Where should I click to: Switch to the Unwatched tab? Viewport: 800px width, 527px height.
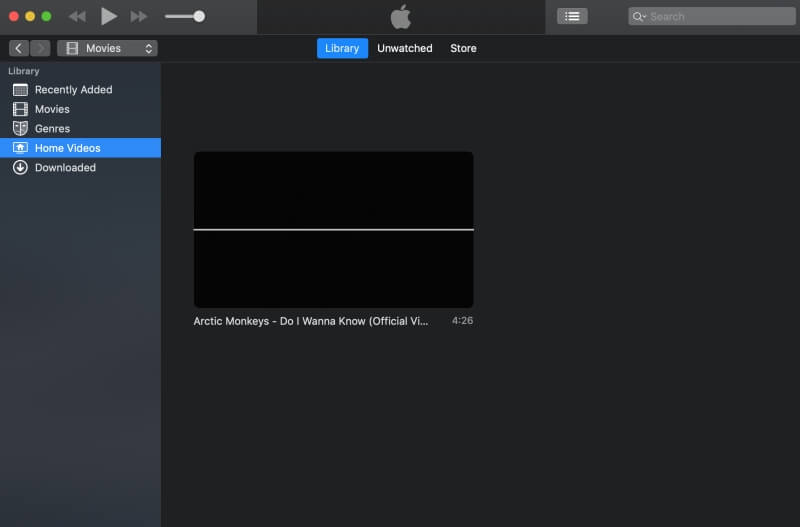click(405, 48)
